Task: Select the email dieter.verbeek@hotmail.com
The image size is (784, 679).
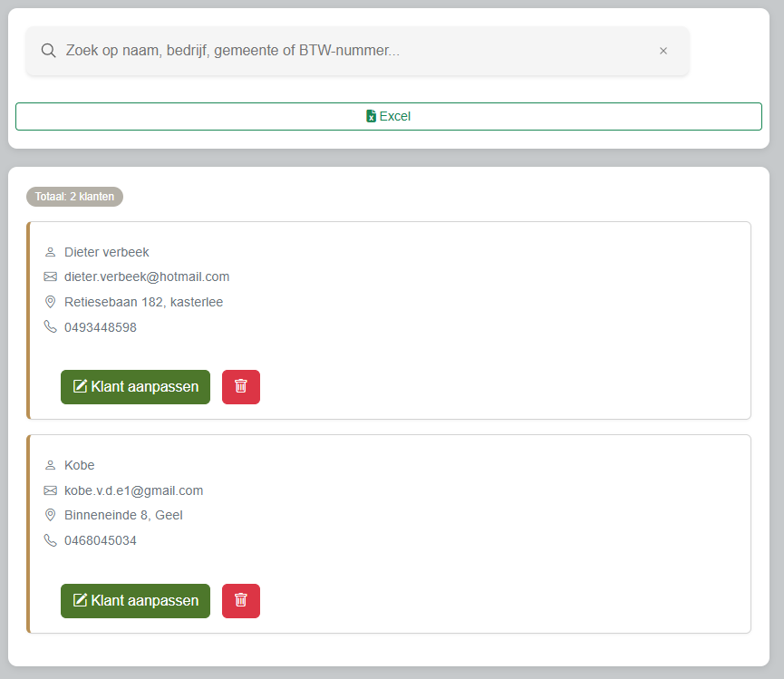Action: [x=147, y=276]
